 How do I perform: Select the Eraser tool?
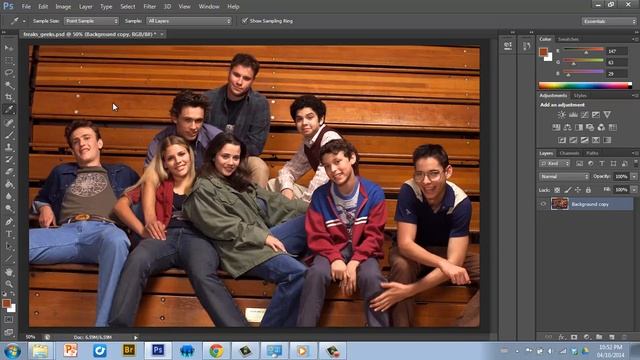pyautogui.click(x=9, y=172)
